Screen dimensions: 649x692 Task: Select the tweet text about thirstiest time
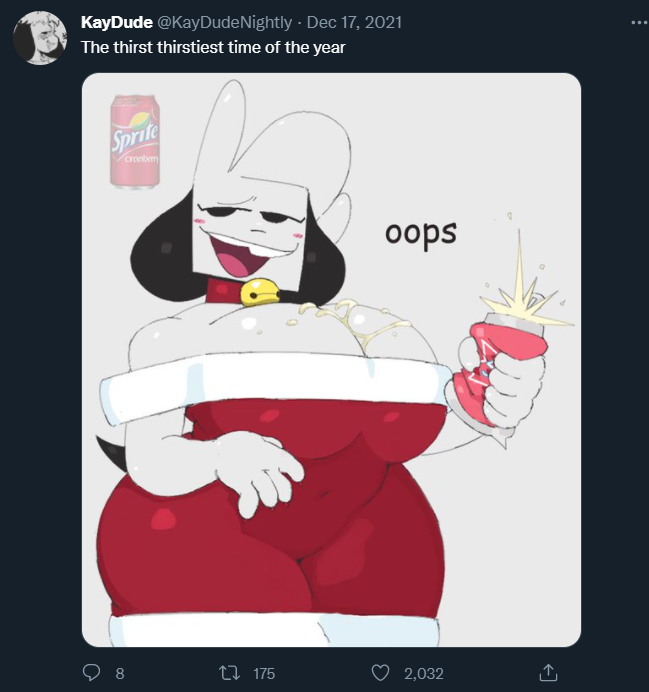coord(213,47)
